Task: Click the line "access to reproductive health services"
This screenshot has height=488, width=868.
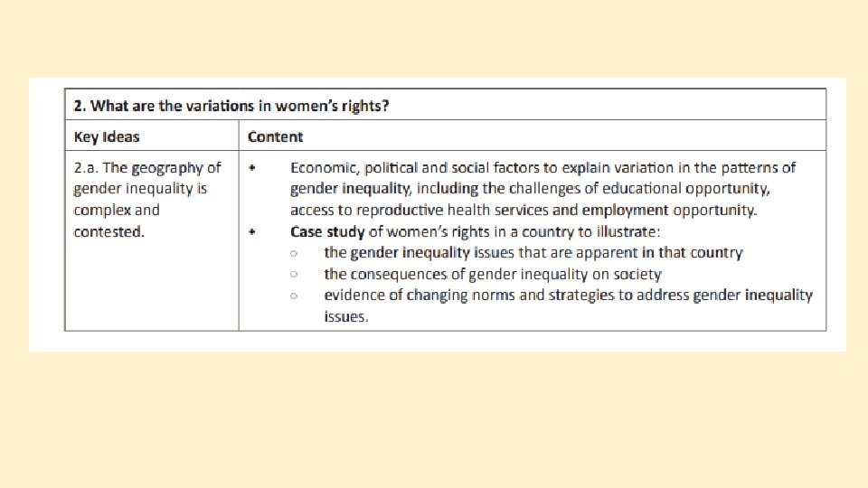Action: 523,211
